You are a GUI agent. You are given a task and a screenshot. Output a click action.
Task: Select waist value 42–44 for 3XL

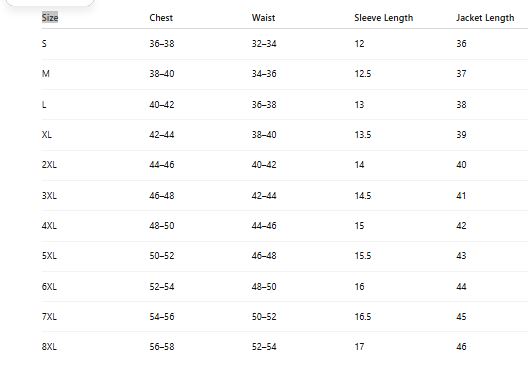(x=264, y=196)
